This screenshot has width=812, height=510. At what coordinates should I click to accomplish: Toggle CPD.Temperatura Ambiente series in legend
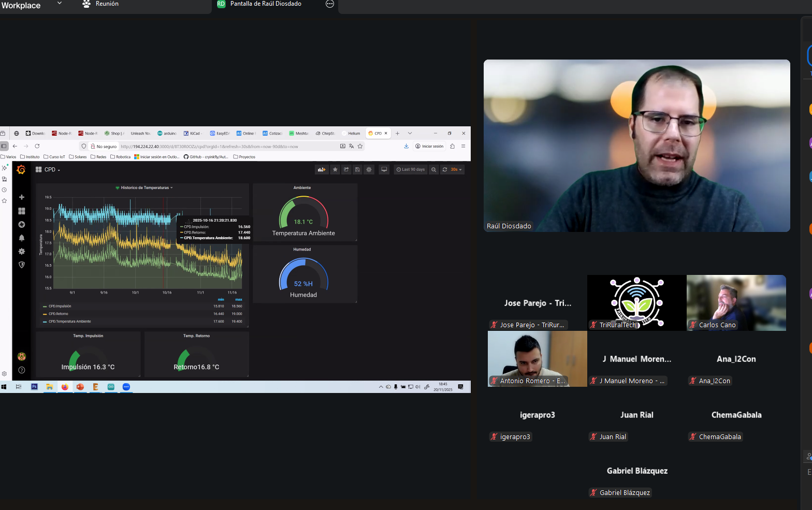tap(70, 322)
